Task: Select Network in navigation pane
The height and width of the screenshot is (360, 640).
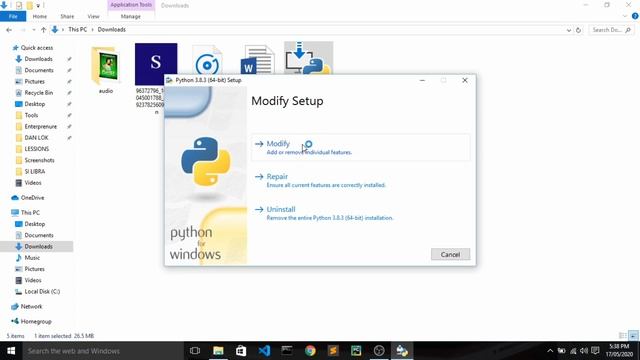Action: pos(31,306)
